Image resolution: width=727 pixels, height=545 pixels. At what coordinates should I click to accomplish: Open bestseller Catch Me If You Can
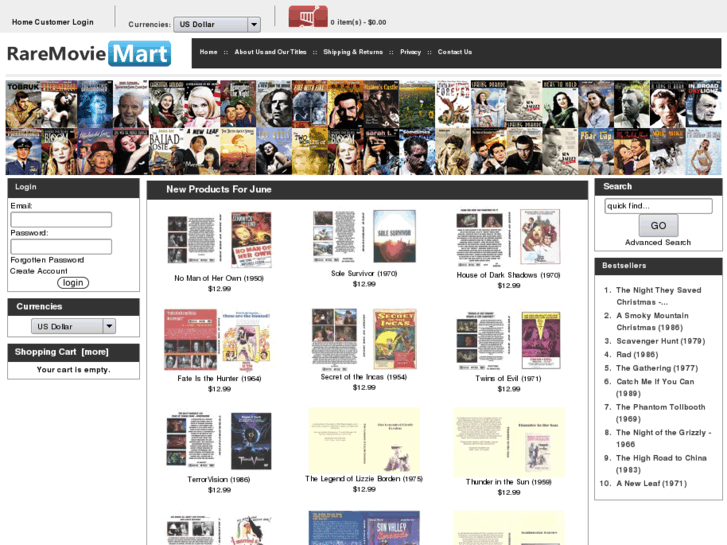pos(655,387)
